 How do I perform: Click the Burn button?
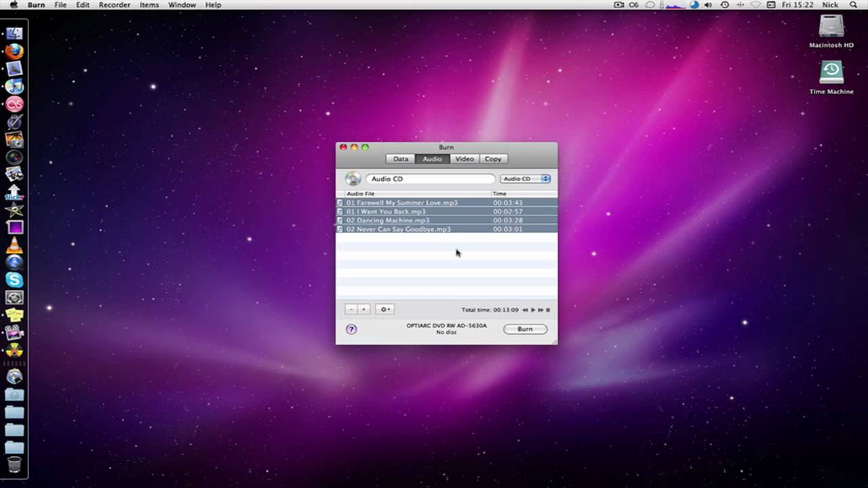pyautogui.click(x=525, y=329)
